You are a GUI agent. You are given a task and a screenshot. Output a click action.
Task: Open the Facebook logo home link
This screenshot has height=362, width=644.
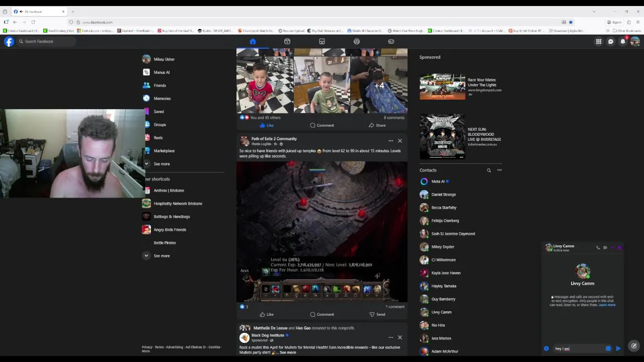coord(9,42)
